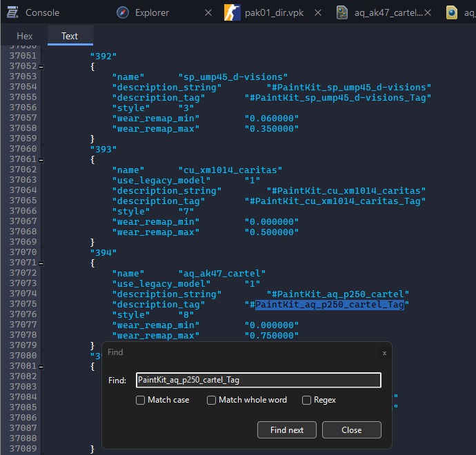The height and width of the screenshot is (455, 476).
Task: Switch to the pak01_dir.vpk tab
Action: (274, 12)
